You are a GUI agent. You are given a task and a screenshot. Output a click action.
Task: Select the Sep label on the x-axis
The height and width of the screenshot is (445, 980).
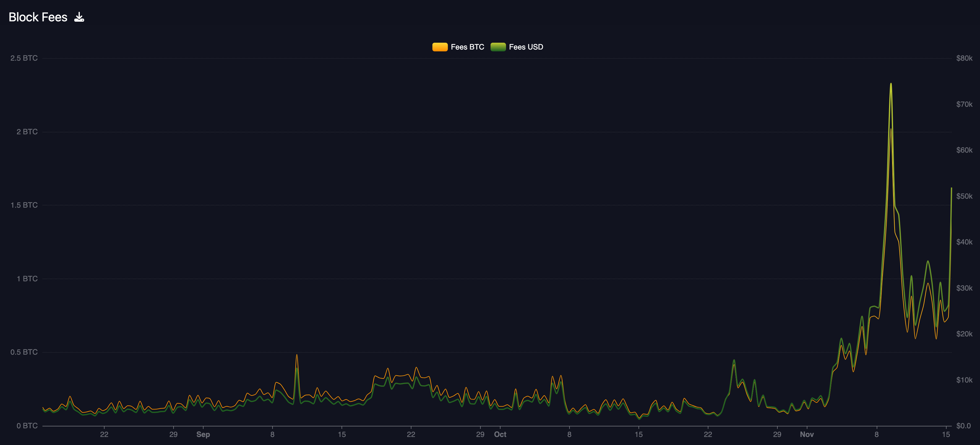tap(204, 434)
